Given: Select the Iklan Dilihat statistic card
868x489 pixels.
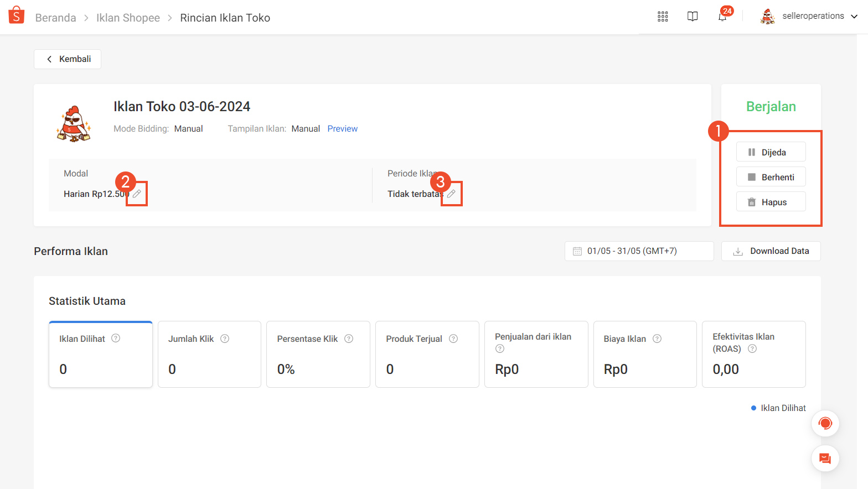Looking at the screenshot, I should pos(101,354).
